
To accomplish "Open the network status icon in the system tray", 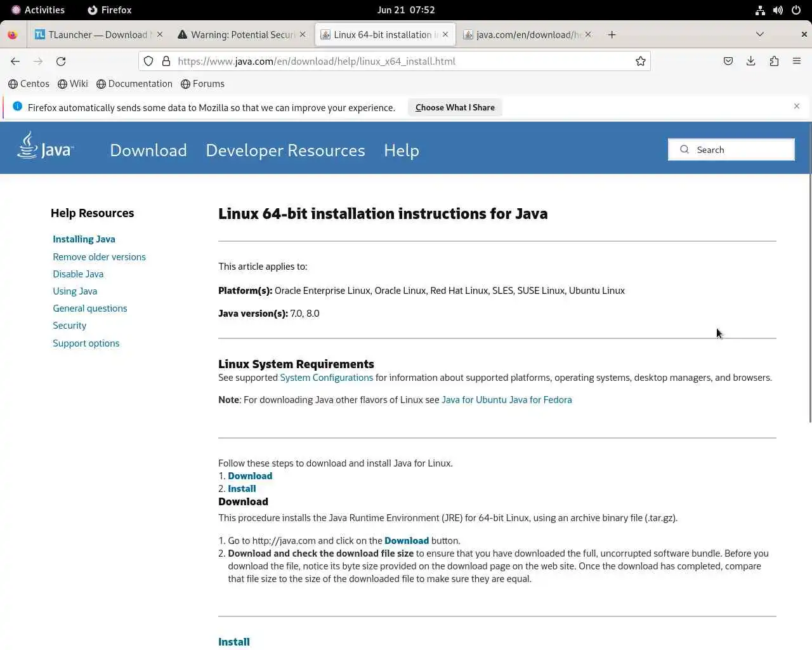I will pyautogui.click(x=760, y=10).
